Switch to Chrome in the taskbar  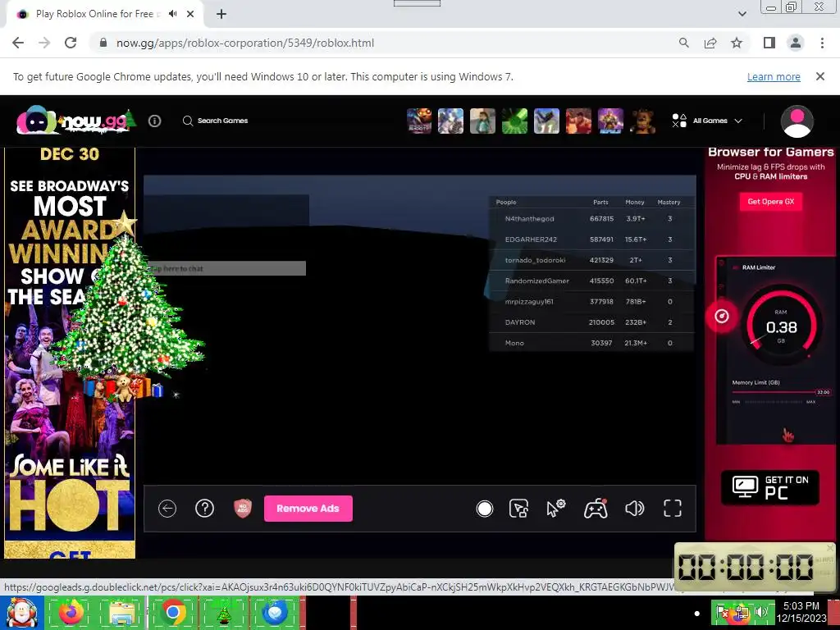(172, 612)
